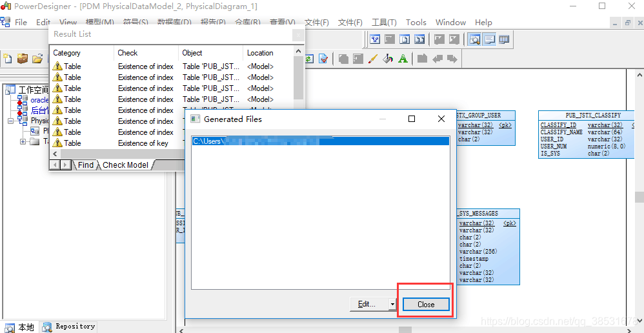Screen dimensions: 644x333
Task: Switch to the Find tab in Result List
Action: click(x=85, y=165)
